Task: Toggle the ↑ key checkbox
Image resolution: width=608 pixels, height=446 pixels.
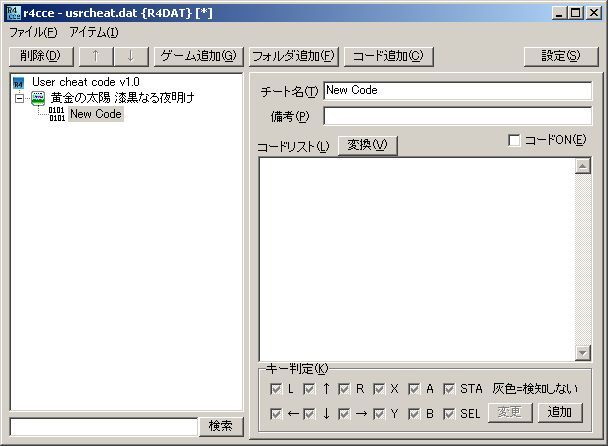Action: [309, 389]
